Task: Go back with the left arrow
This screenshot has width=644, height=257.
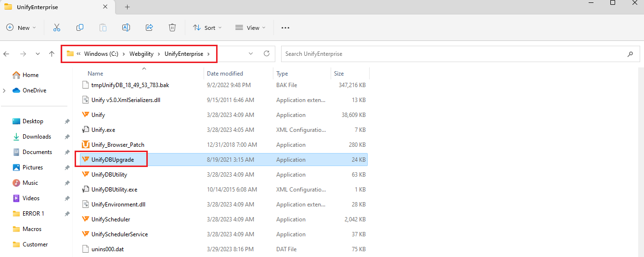Action: pyautogui.click(x=7, y=54)
